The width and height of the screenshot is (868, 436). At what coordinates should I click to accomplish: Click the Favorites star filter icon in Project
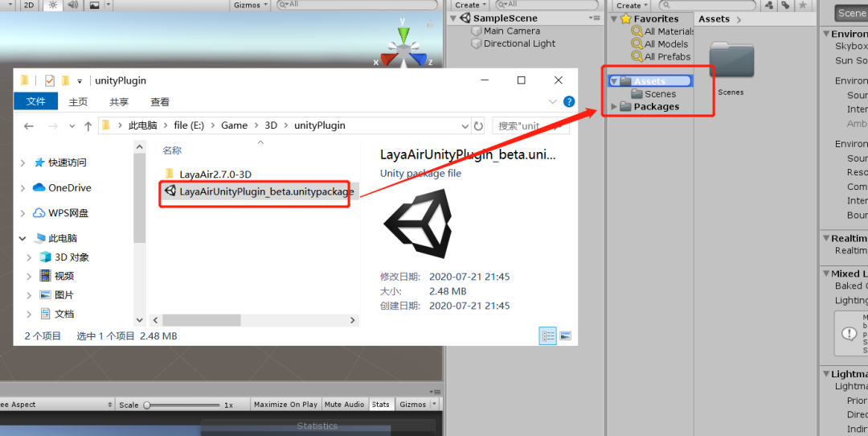pyautogui.click(x=802, y=5)
